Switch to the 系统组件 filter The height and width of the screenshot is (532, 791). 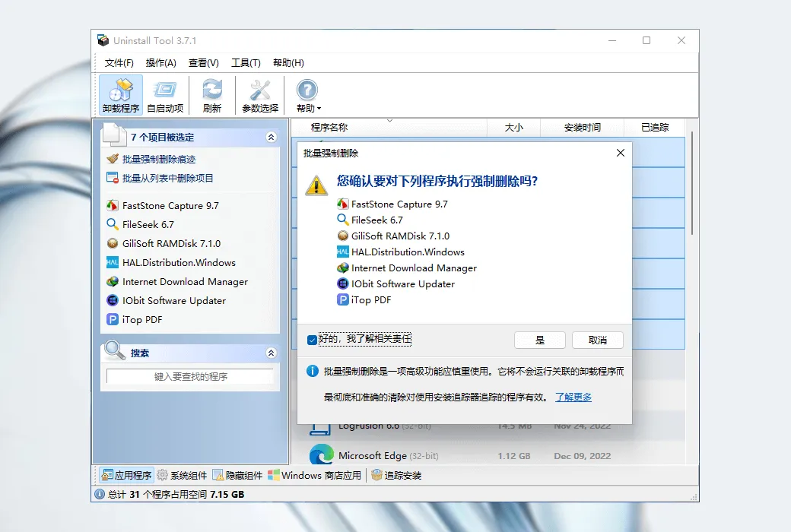[x=182, y=475]
